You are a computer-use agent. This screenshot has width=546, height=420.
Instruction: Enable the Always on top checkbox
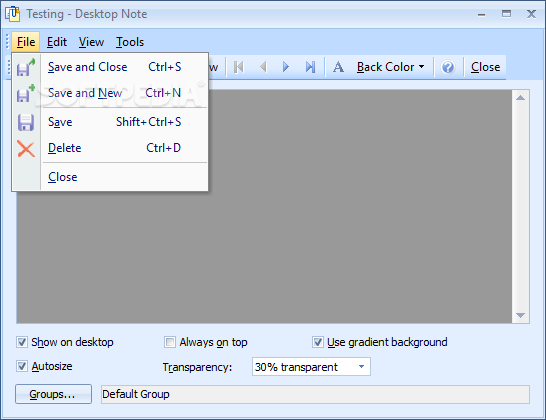170,342
